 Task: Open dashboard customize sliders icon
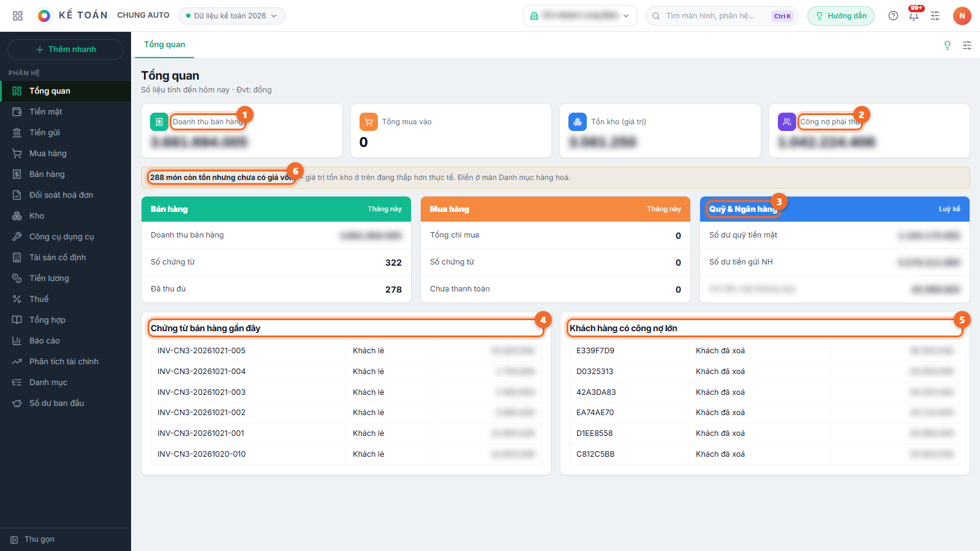tap(967, 45)
